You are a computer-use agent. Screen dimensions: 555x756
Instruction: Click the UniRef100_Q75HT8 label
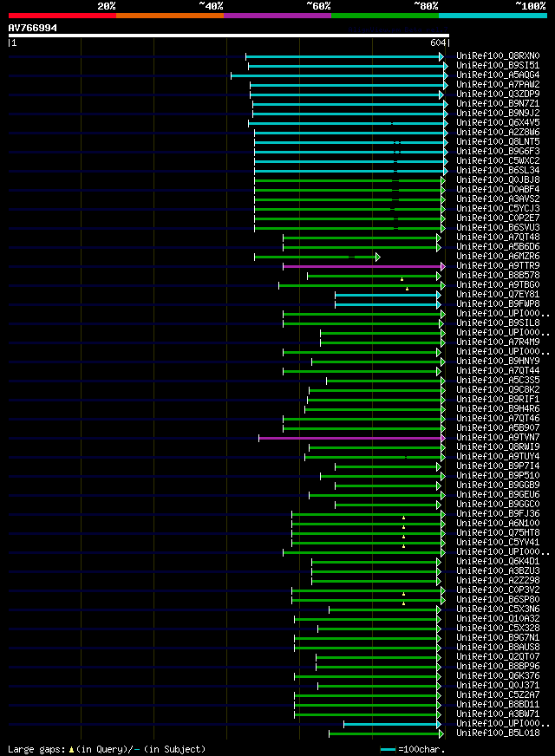(498, 533)
